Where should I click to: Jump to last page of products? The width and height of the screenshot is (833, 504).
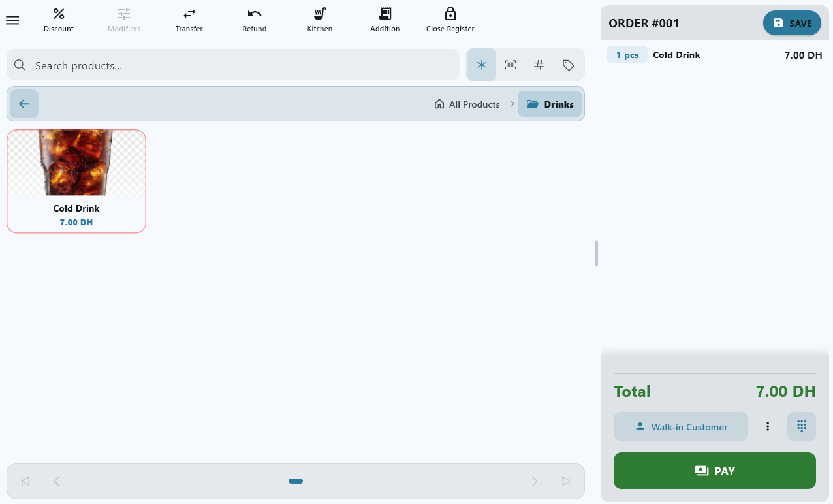click(566, 481)
